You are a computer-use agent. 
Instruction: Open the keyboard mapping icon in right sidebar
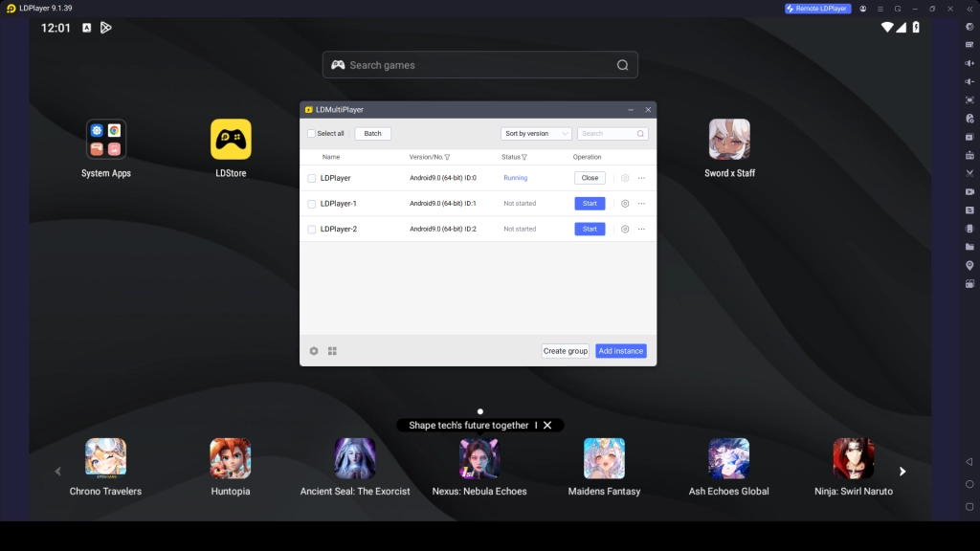pyautogui.click(x=969, y=45)
